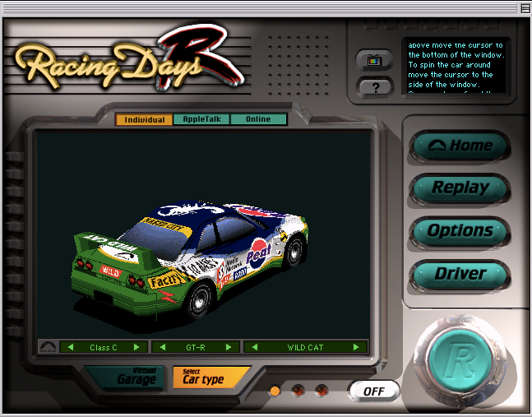Click the TV monitor icon button
This screenshot has width=532, height=417.
coord(374,61)
